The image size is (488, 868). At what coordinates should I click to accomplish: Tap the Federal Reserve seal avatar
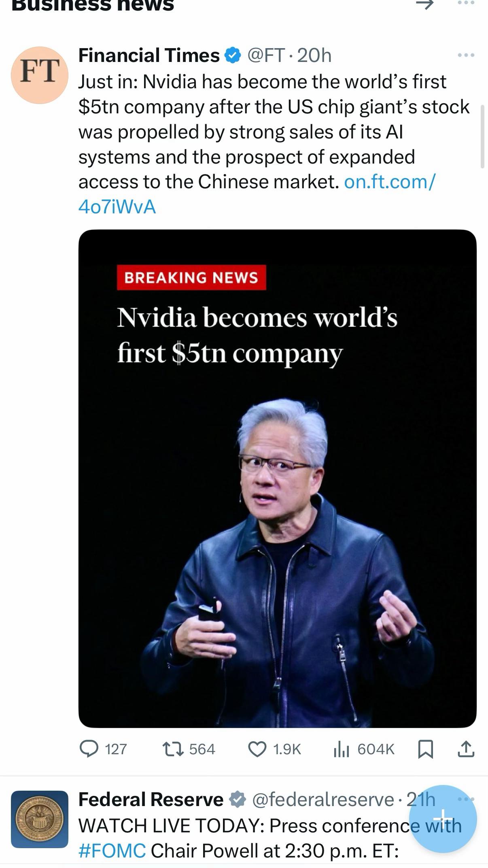[x=39, y=819]
